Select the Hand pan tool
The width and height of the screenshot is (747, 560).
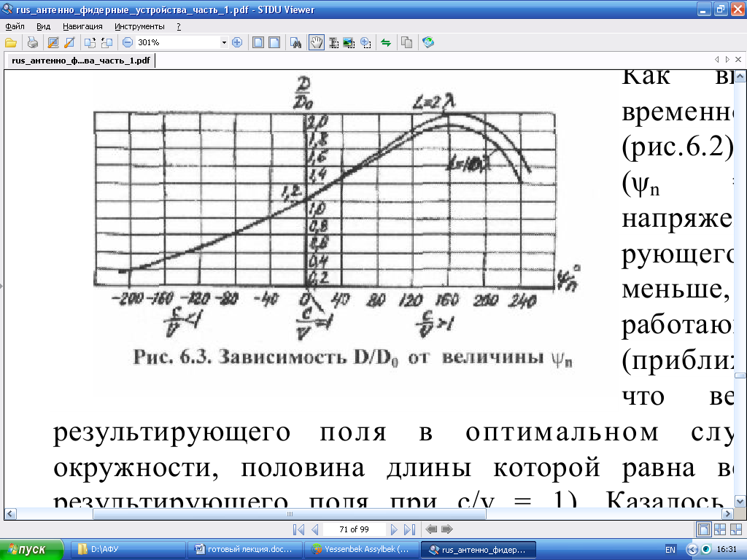[x=317, y=43]
